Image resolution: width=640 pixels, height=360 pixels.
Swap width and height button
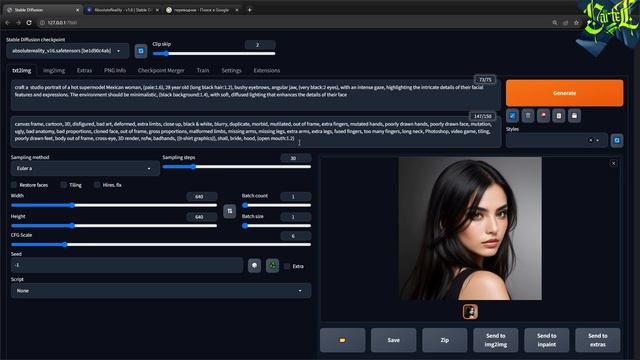[x=229, y=211]
